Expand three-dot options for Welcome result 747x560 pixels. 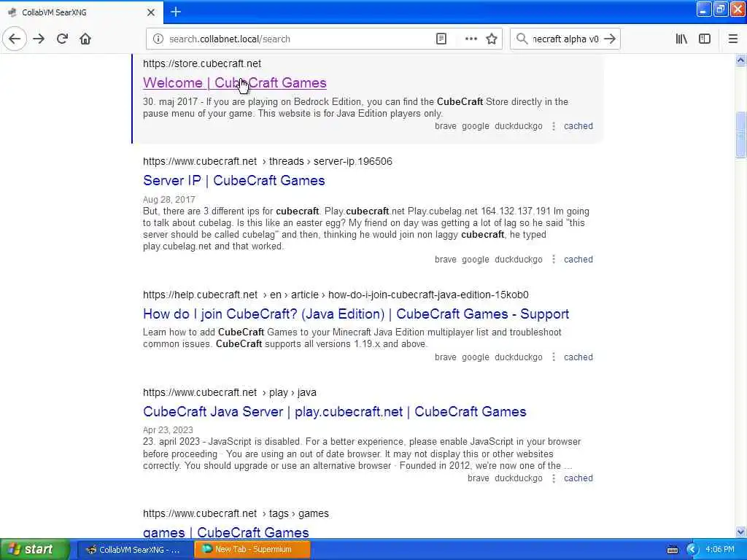click(553, 126)
